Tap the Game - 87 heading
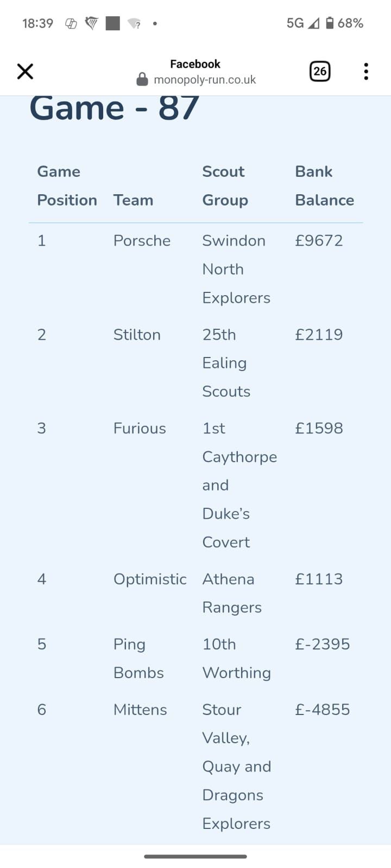 pos(114,108)
